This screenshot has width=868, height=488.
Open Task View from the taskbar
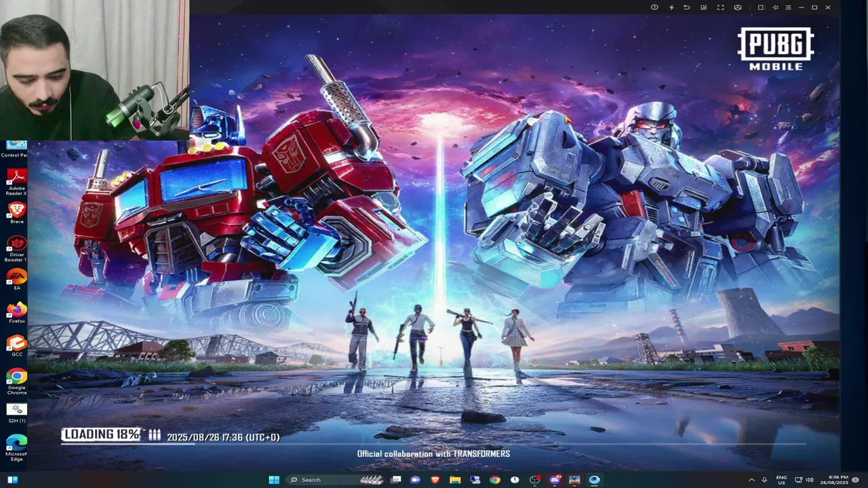(x=396, y=480)
